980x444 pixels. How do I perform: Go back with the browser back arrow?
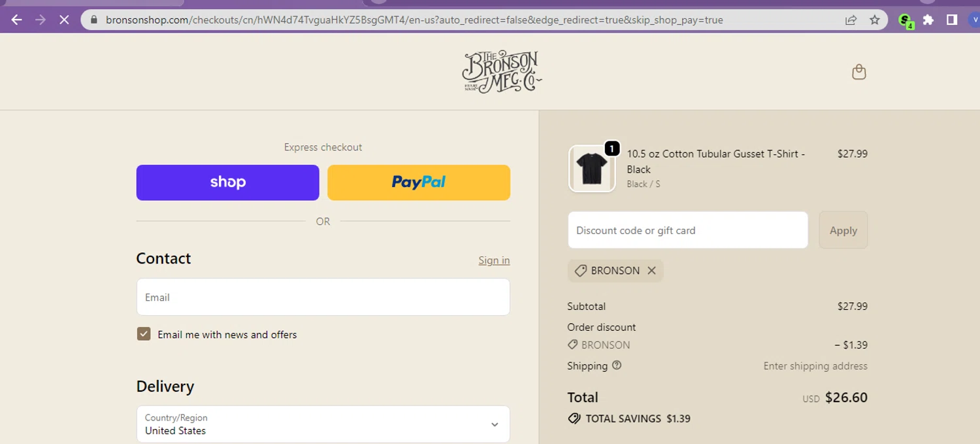[17, 20]
